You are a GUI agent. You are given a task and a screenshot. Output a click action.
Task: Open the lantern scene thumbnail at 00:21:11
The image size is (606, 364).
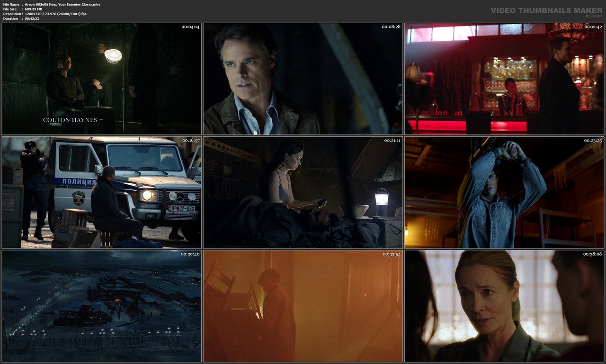click(x=303, y=192)
